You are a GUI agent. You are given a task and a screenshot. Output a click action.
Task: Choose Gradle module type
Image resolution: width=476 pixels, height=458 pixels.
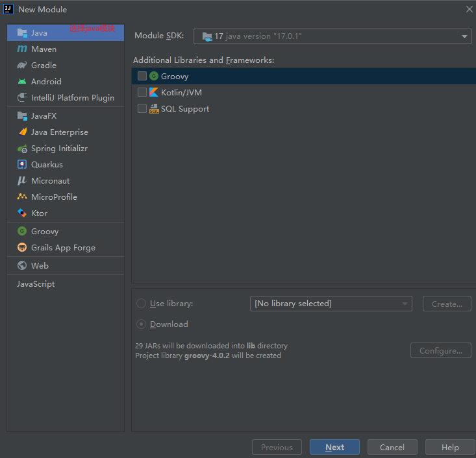(x=66, y=66)
